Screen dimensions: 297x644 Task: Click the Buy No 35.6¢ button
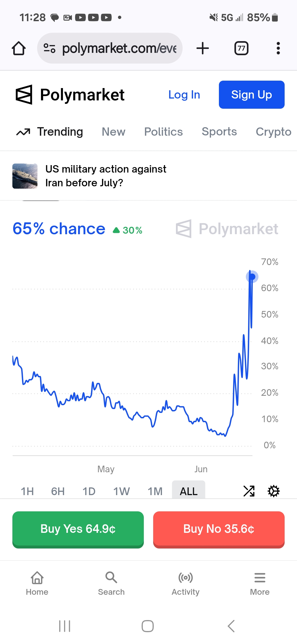tap(219, 530)
